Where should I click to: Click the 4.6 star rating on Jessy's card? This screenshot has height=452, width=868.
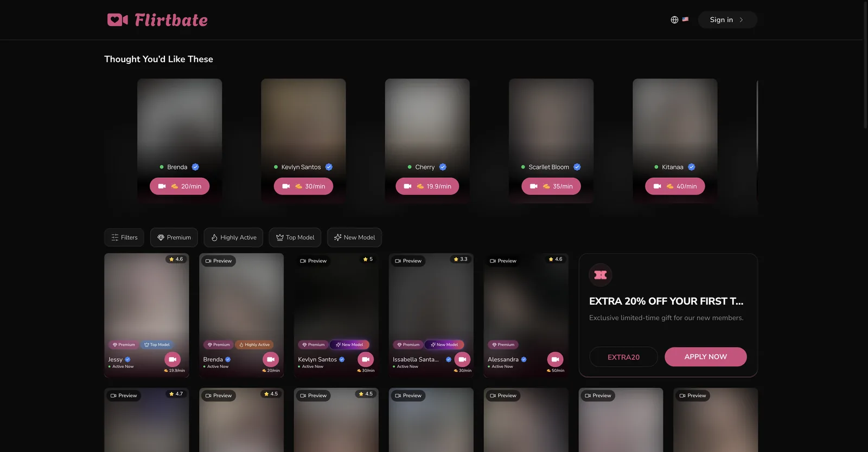176,259
